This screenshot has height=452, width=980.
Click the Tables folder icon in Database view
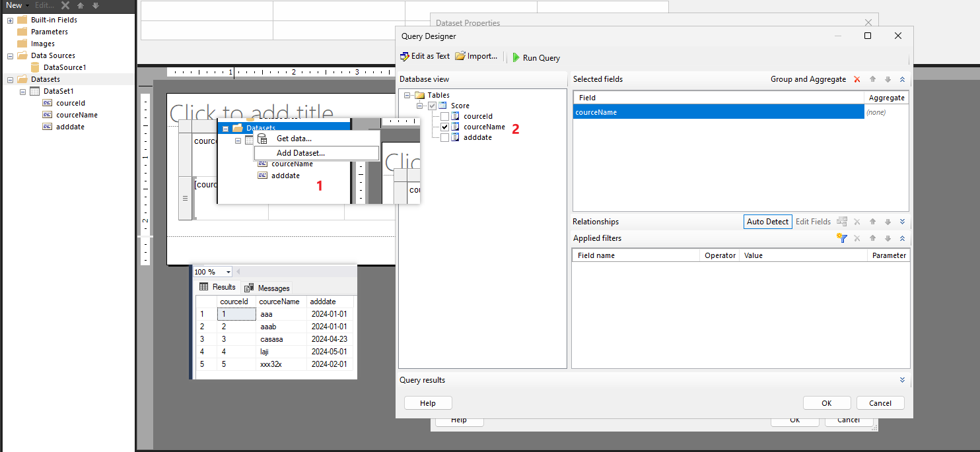(419, 95)
